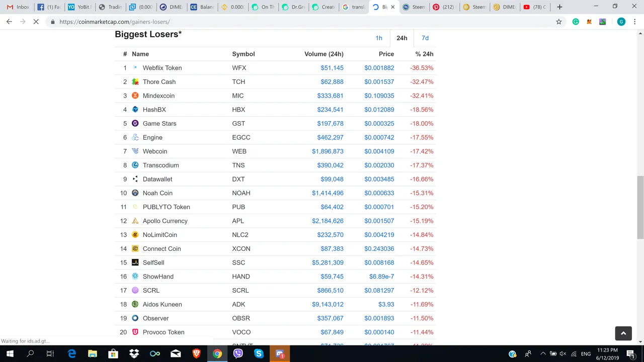The width and height of the screenshot is (644, 362).
Task: Click the Transcodium logo icon
Action: (135, 165)
